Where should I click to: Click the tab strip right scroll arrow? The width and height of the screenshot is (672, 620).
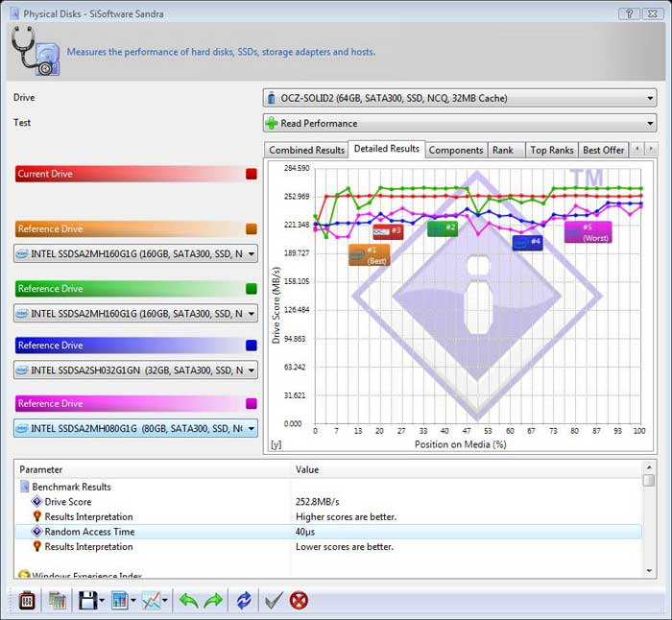pos(651,148)
